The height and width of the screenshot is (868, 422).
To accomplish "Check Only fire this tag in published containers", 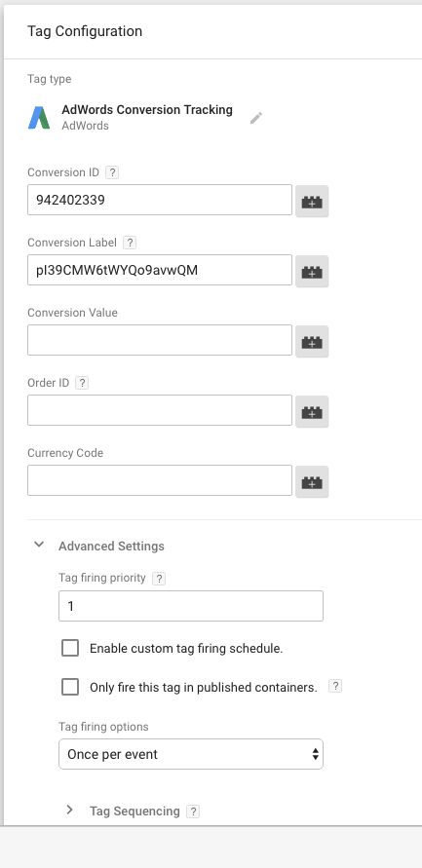I will pos(70,687).
